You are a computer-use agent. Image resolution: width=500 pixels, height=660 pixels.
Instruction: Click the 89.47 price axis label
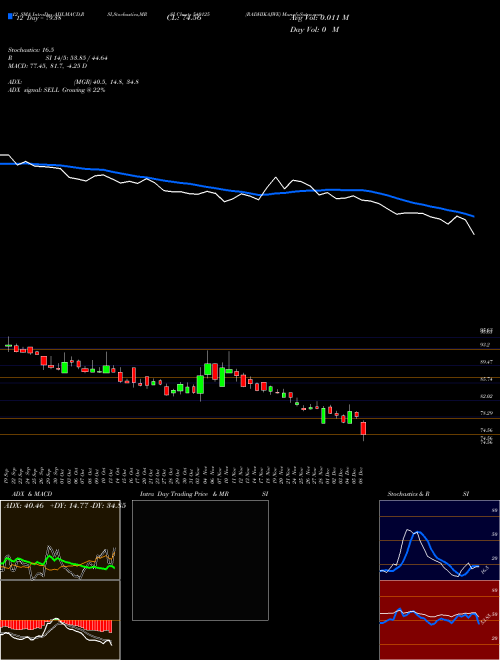487,362
